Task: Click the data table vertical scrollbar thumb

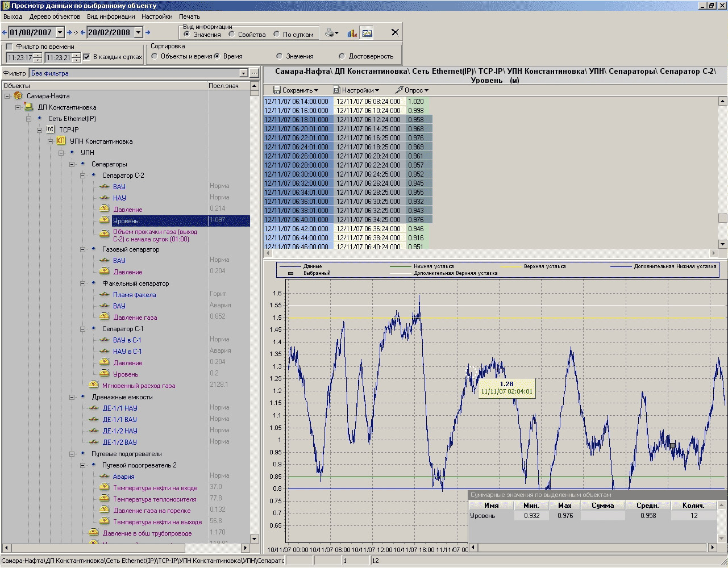Action: (x=722, y=218)
